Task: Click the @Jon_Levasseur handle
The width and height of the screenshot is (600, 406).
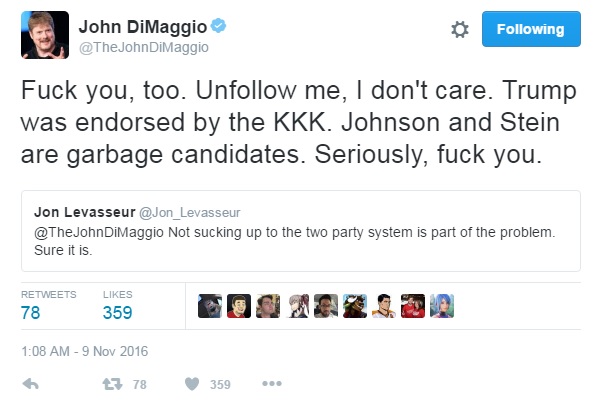Action: pos(190,213)
